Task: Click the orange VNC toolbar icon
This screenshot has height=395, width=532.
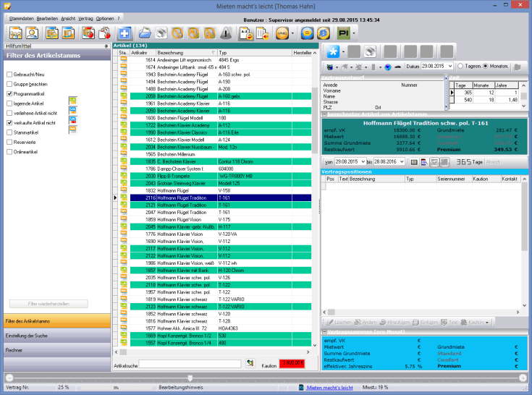Action: pyautogui.click(x=282, y=33)
